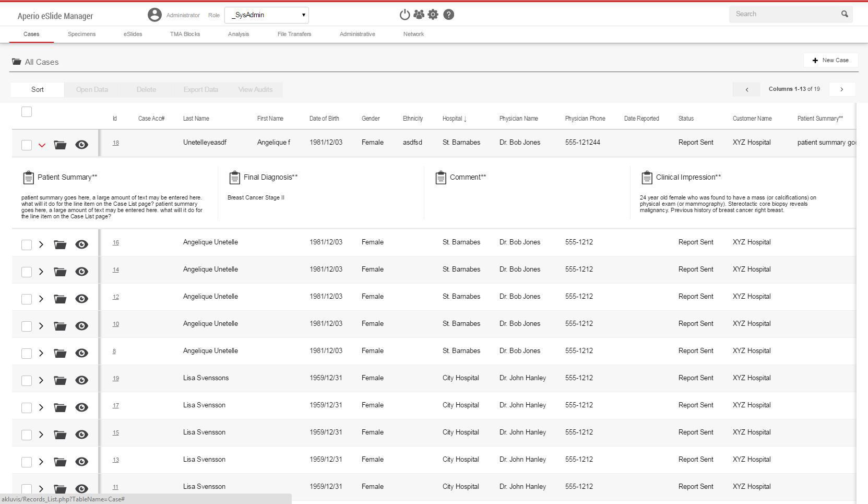Click eye view icon for case 19
Image resolution: width=868 pixels, height=504 pixels.
[81, 380]
